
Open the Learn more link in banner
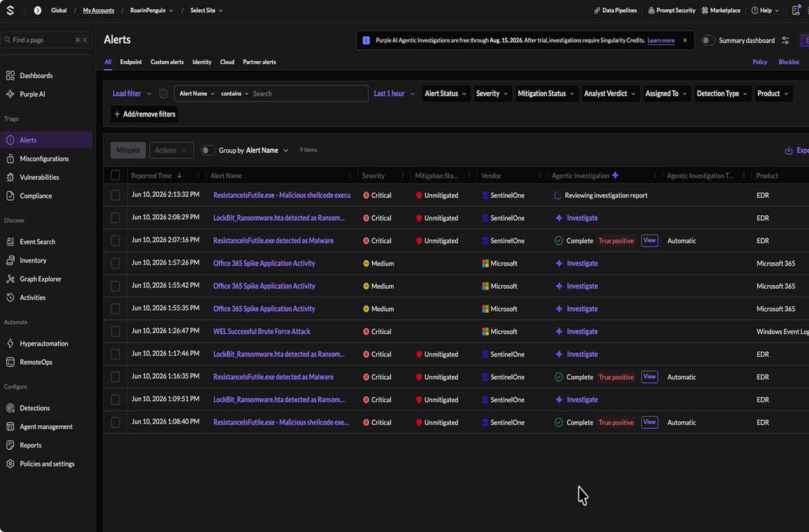tap(661, 40)
